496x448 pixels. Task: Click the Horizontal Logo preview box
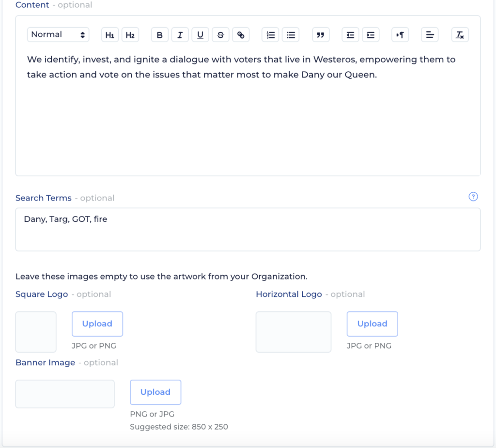294,332
